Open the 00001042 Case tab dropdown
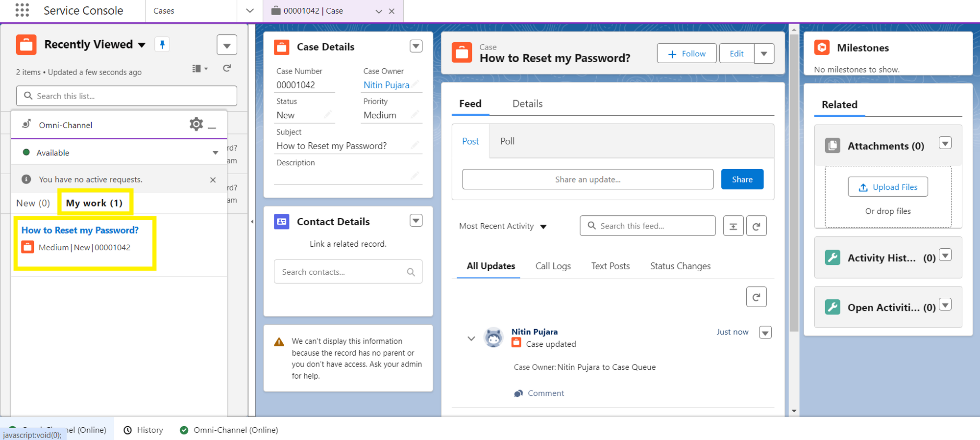Viewport: 980px width, 440px height. pyautogui.click(x=378, y=11)
